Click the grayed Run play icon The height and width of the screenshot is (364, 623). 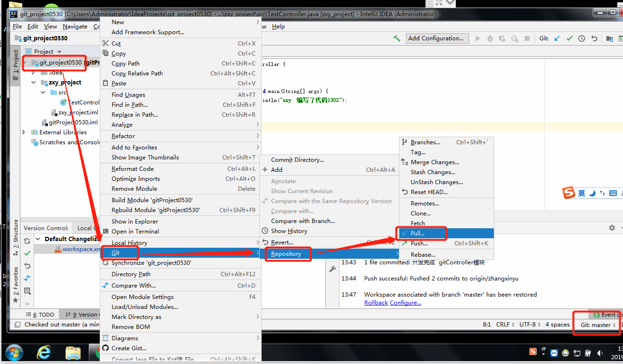point(478,38)
